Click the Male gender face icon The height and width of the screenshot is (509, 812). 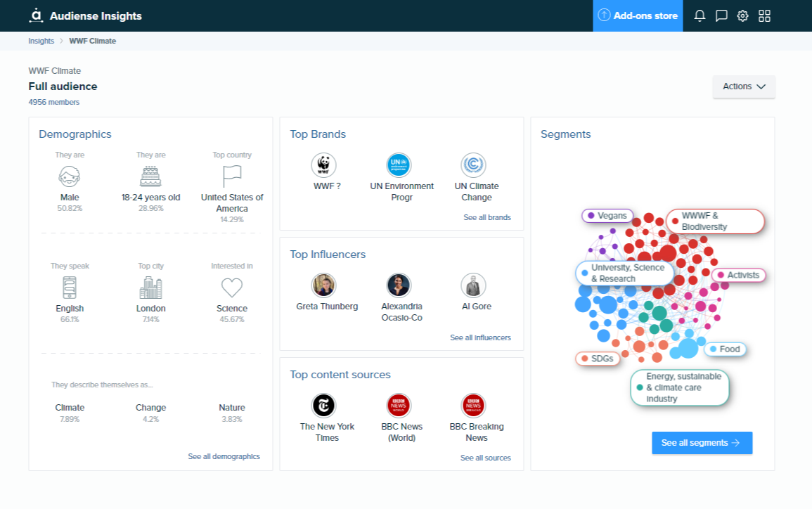click(70, 176)
